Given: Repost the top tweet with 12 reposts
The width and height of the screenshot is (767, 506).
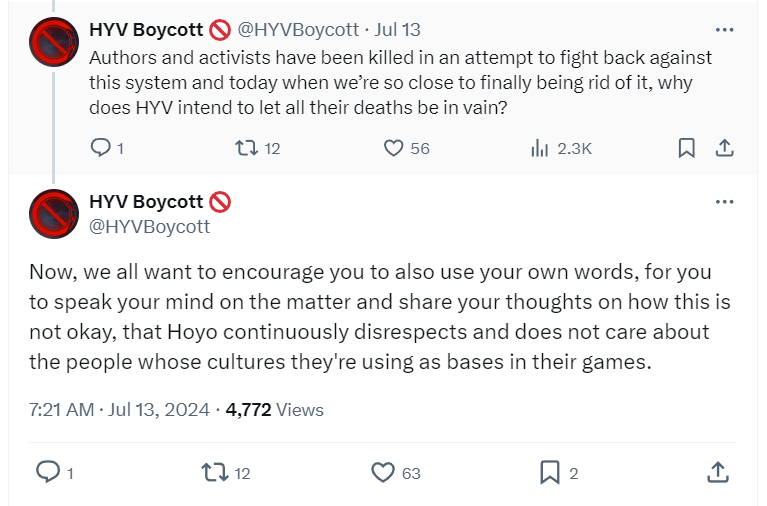Looking at the screenshot, I should (244, 148).
